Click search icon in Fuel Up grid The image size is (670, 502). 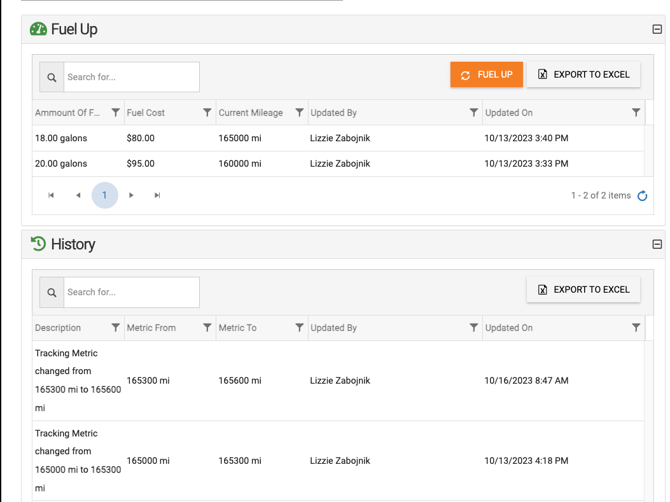(x=52, y=77)
